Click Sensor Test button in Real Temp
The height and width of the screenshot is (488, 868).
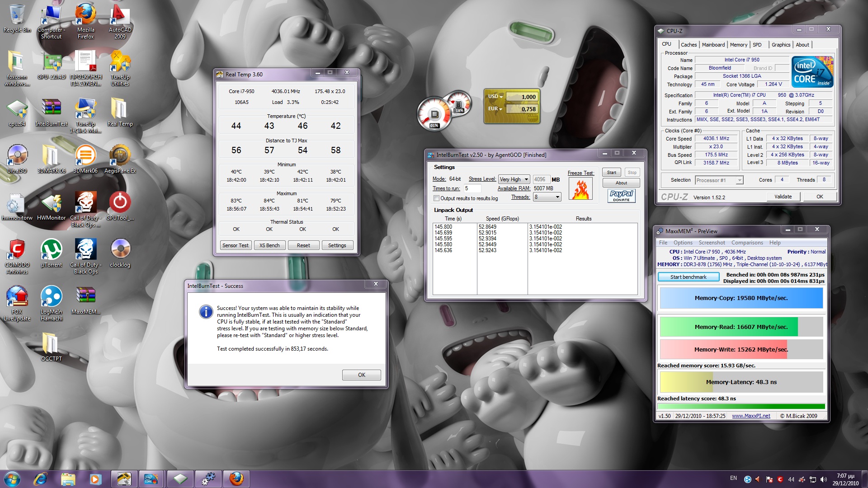pos(235,245)
